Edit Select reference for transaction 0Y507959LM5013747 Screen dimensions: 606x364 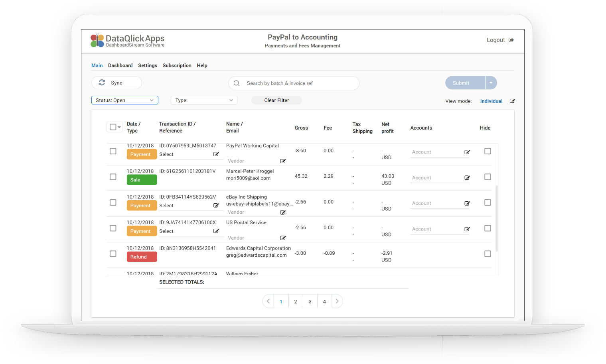216,154
